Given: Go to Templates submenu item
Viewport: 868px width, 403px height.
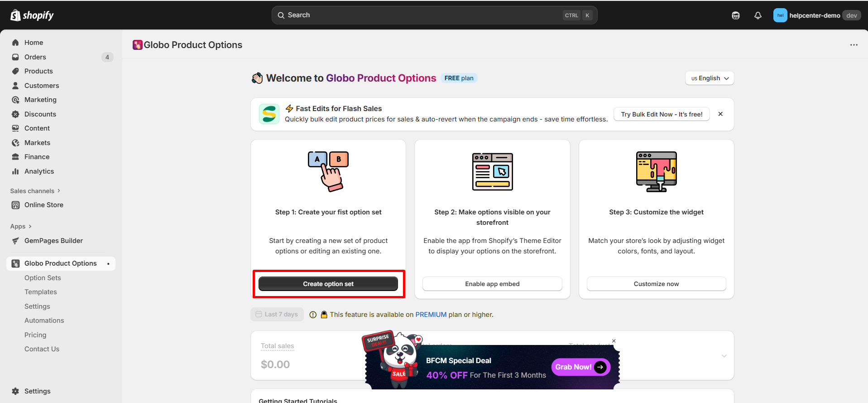Looking at the screenshot, I should [41, 292].
